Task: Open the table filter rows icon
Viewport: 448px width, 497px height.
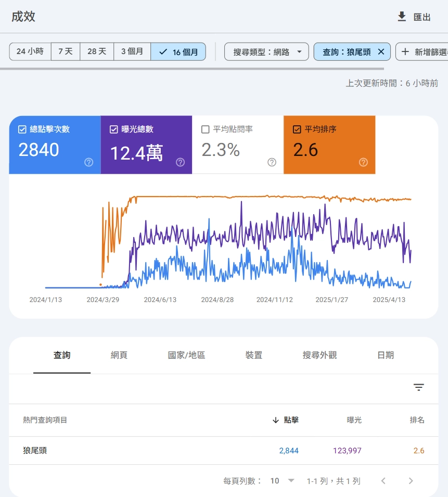Action: [418, 387]
